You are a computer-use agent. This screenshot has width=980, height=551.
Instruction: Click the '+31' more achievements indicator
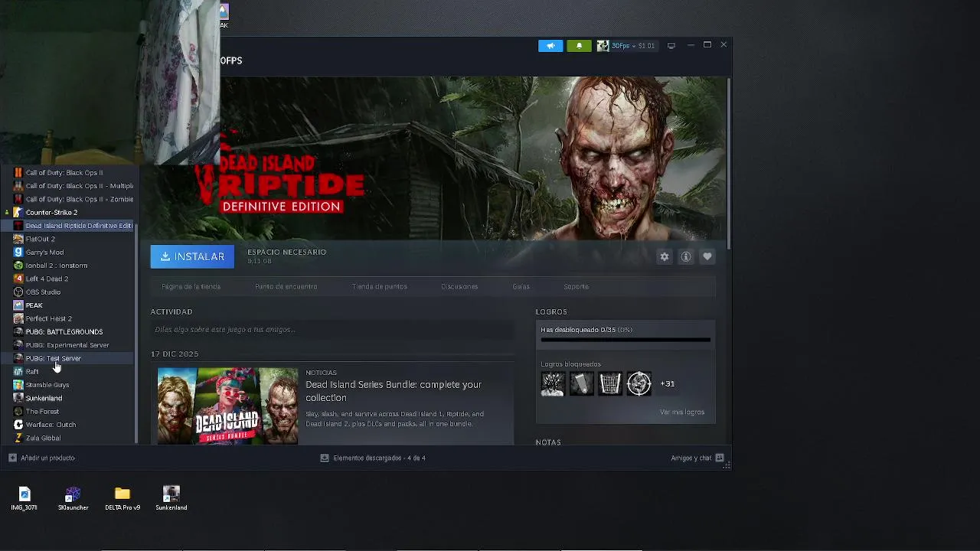click(668, 384)
